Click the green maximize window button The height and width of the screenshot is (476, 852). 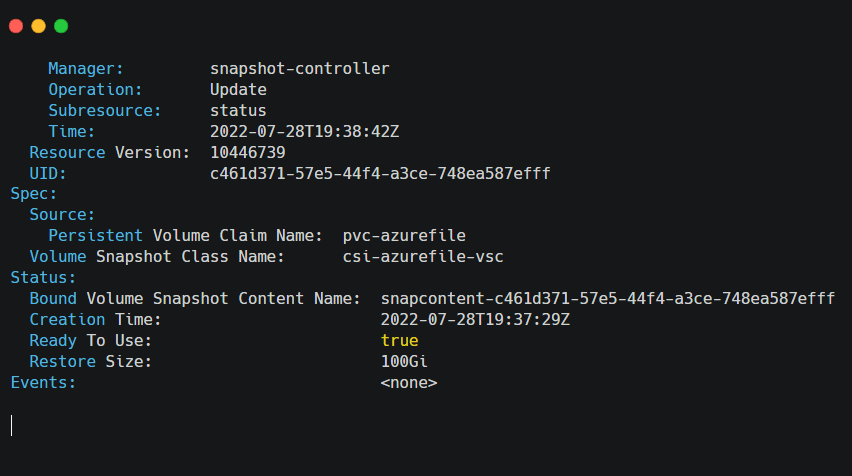click(x=61, y=26)
